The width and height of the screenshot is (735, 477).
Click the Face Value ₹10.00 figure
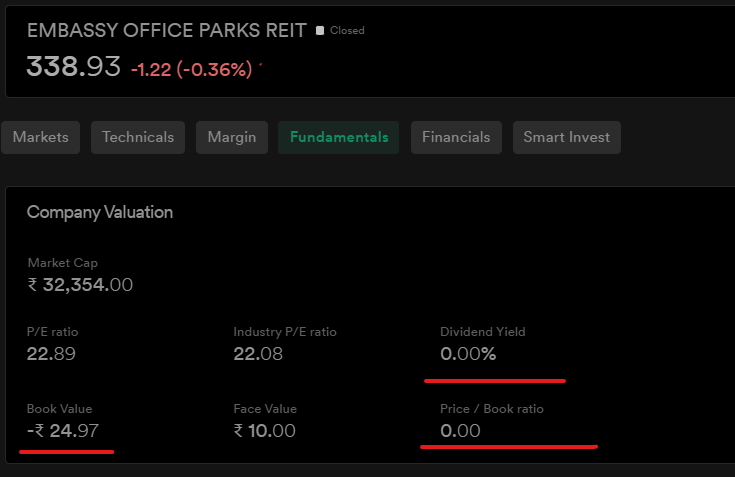265,431
